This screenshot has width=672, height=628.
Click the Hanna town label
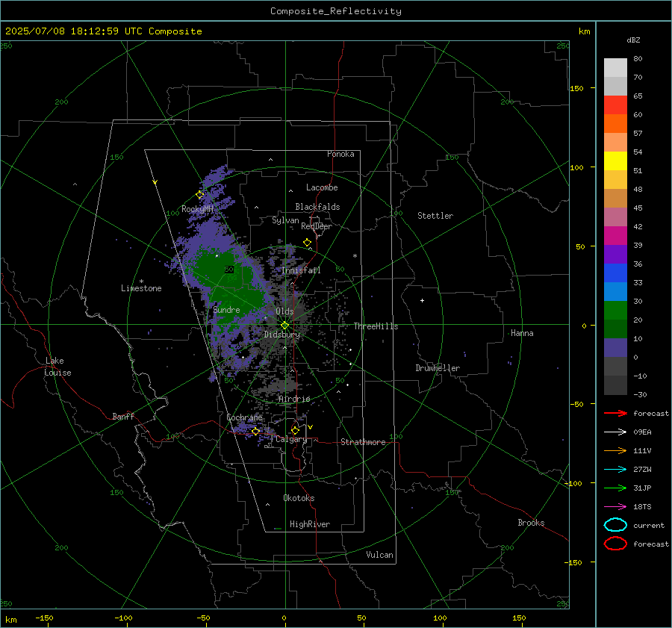522,333
